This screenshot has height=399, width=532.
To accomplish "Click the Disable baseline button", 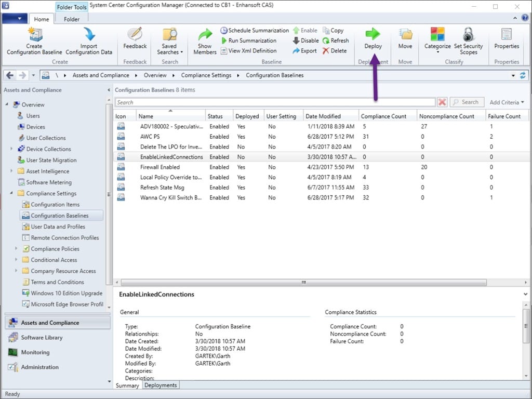I will tap(305, 41).
